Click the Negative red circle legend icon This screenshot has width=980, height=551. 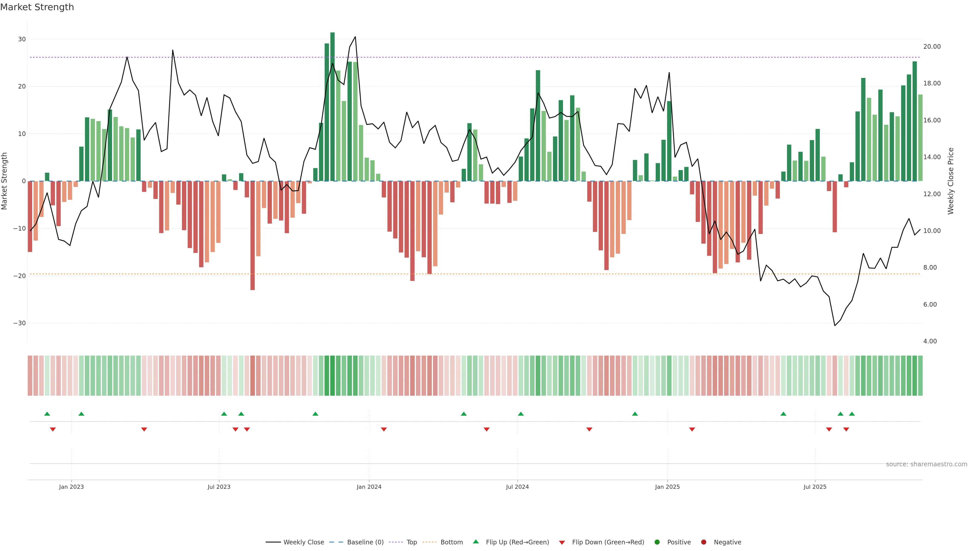pyautogui.click(x=703, y=542)
